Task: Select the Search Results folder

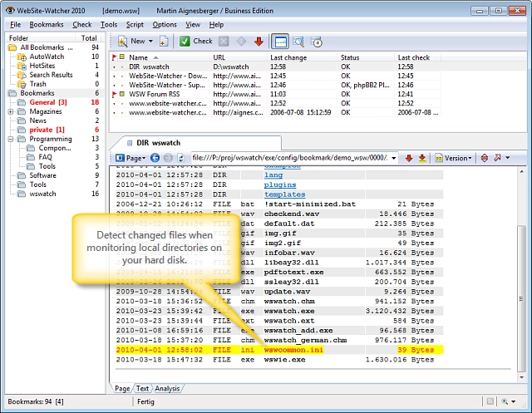Action: click(51, 75)
